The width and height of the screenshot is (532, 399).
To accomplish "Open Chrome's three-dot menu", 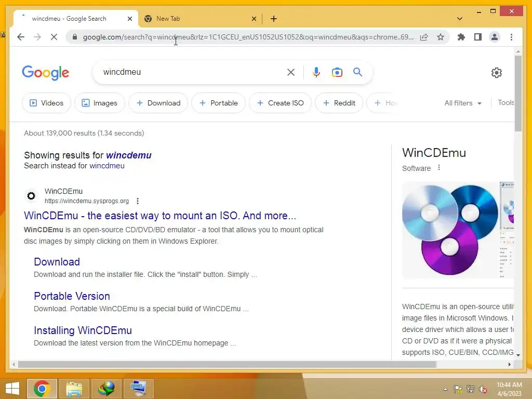I will pos(511,37).
